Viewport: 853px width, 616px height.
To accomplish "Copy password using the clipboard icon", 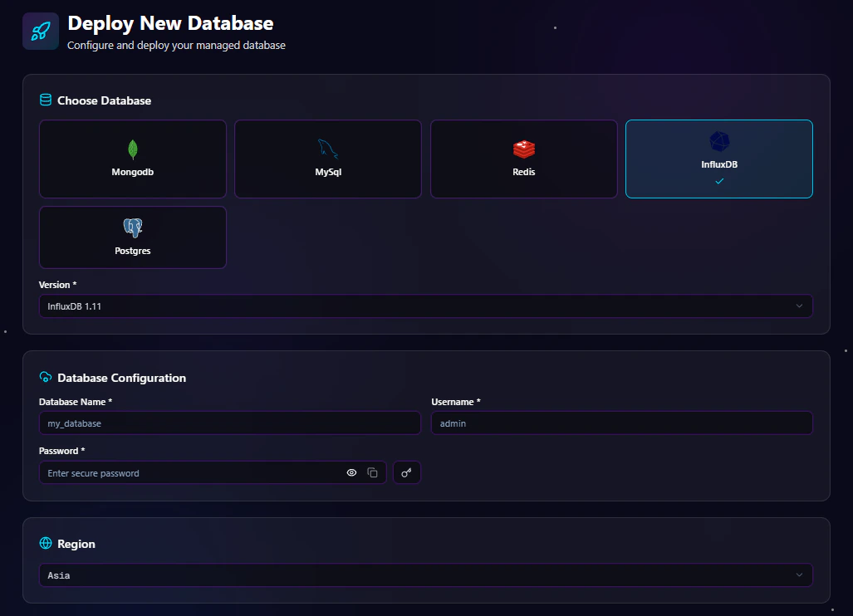I will [372, 472].
